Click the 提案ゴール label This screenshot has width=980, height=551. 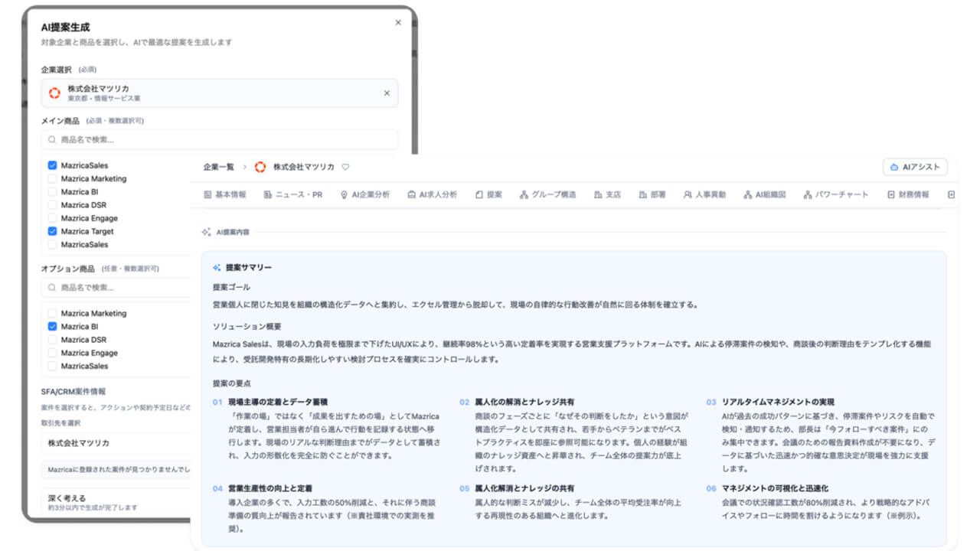(233, 287)
